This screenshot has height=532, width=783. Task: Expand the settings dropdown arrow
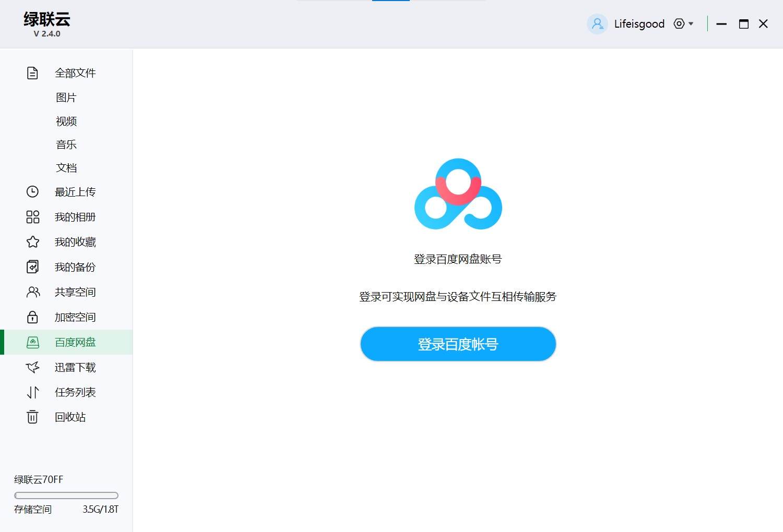coord(691,23)
